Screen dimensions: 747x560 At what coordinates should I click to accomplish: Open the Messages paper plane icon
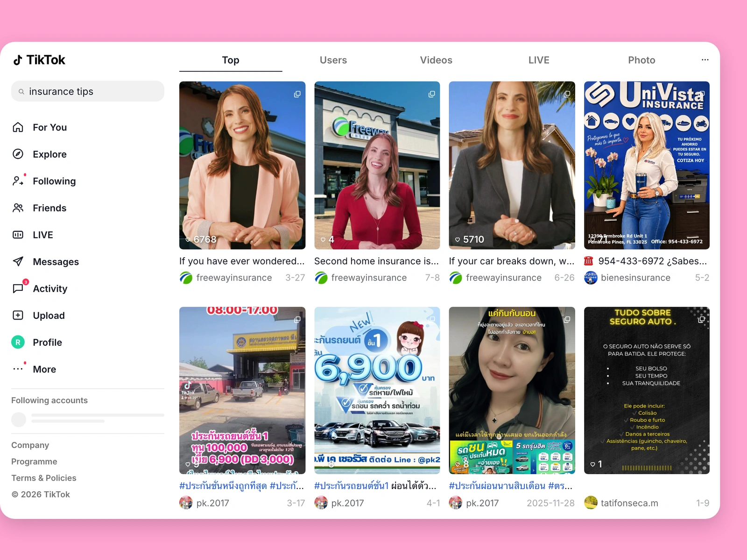tap(18, 262)
